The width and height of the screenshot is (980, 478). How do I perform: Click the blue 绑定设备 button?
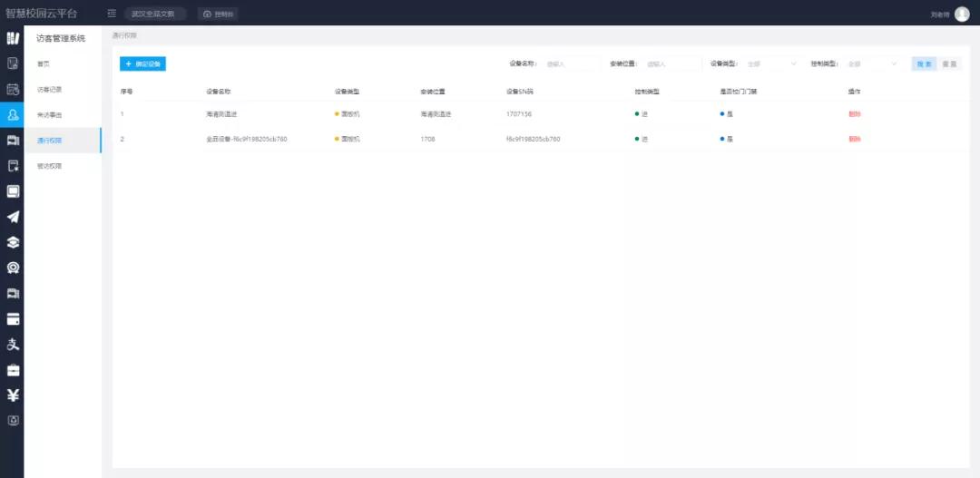(x=142, y=63)
